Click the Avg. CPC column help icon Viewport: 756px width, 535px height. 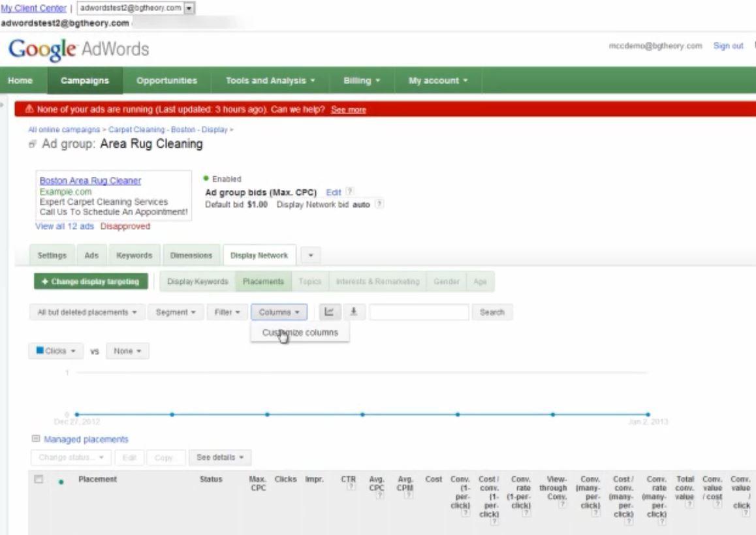click(x=380, y=495)
